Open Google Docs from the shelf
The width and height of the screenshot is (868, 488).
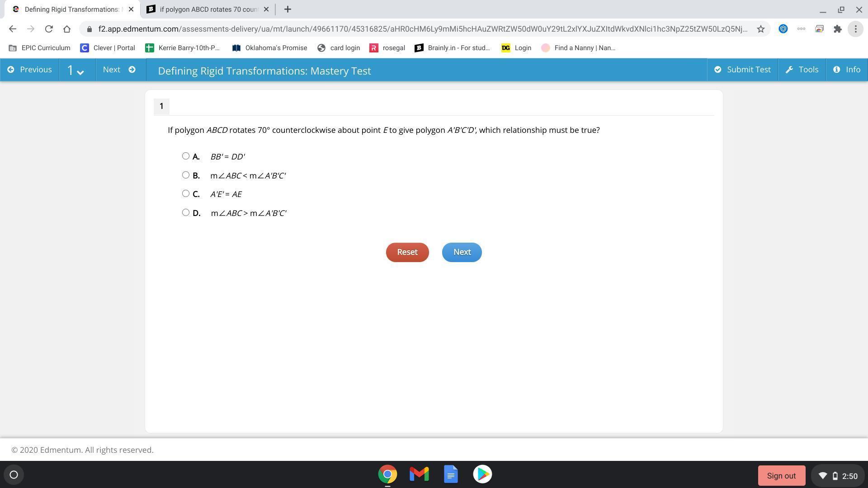click(451, 474)
